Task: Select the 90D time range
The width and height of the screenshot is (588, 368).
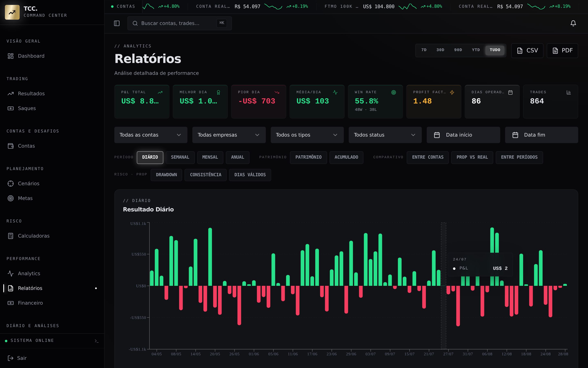Action: [x=458, y=50]
